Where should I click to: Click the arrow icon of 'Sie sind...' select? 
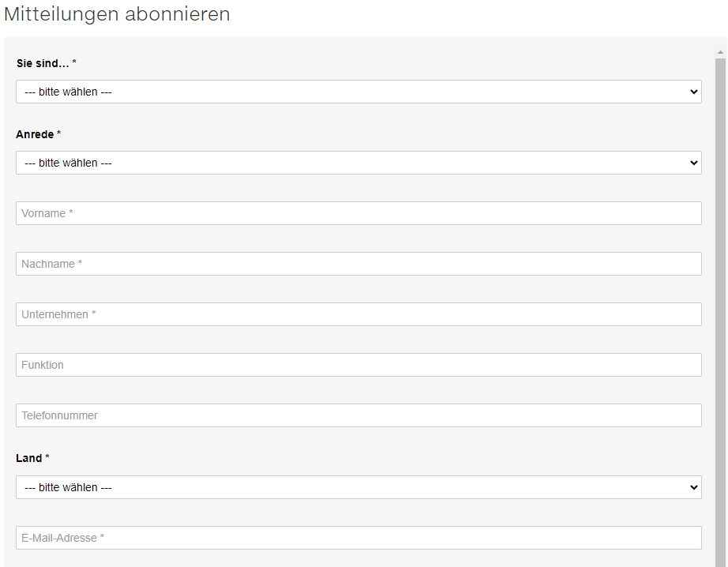[x=694, y=92]
